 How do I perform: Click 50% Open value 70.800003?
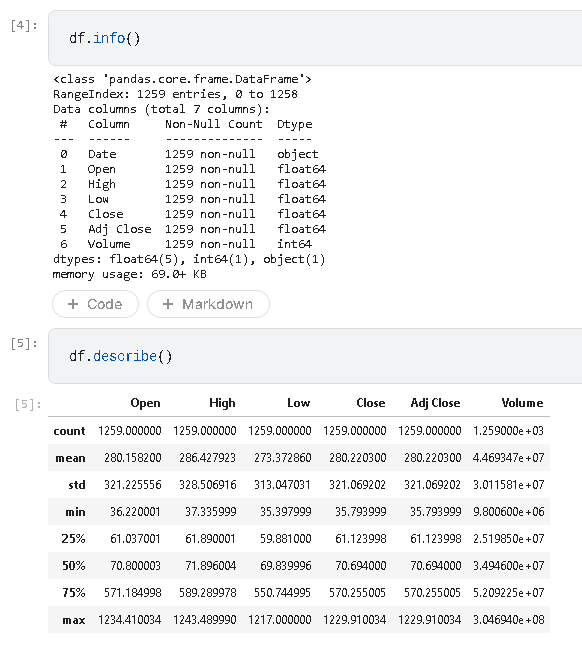135,566
